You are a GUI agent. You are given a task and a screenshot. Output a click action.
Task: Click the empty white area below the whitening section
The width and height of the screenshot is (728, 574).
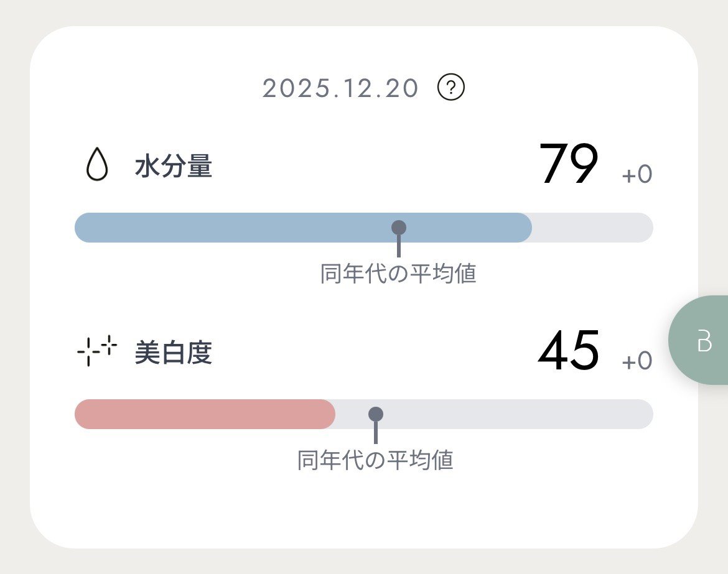[x=364, y=510]
